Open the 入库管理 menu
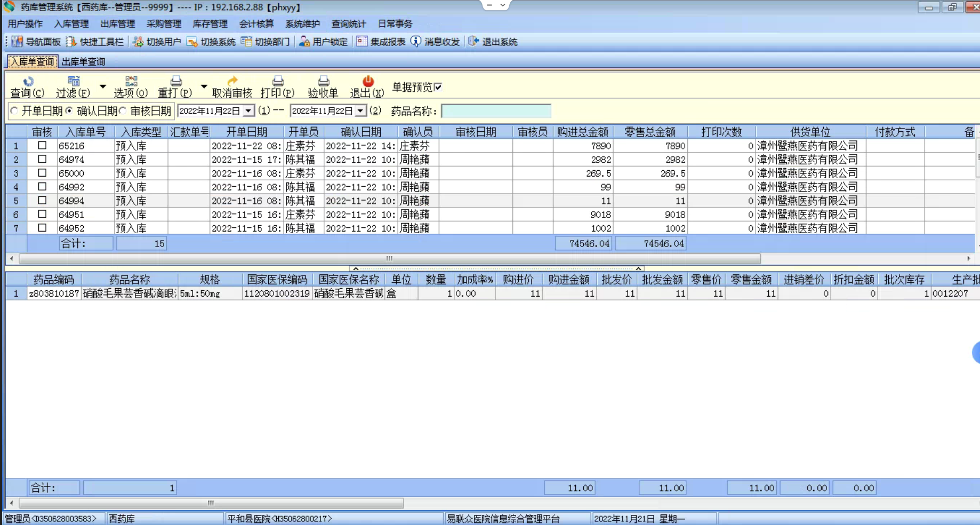Image resolution: width=980 pixels, height=525 pixels. pos(71,23)
